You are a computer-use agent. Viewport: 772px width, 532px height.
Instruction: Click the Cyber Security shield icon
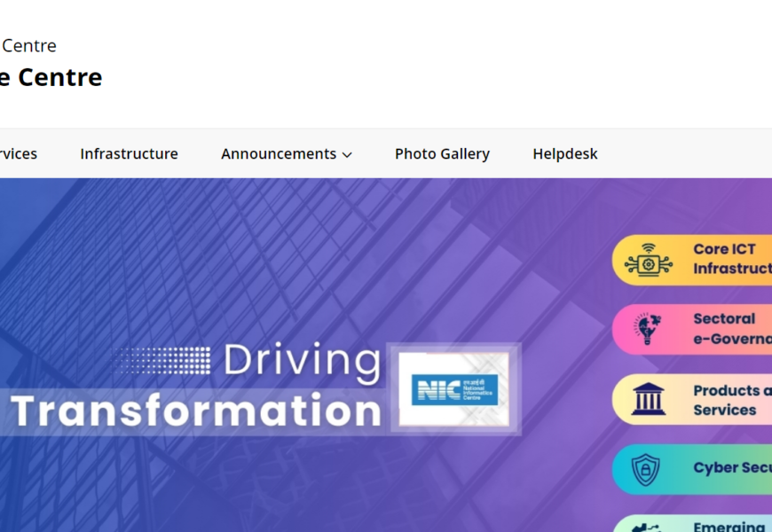click(x=645, y=470)
